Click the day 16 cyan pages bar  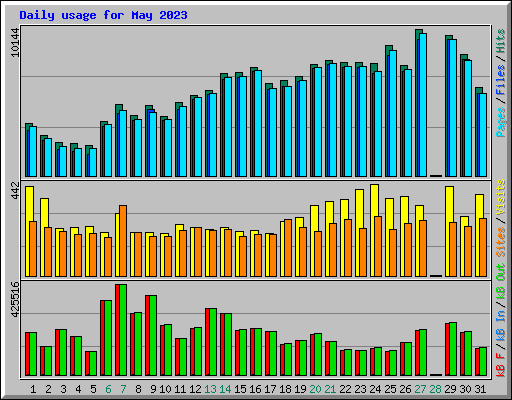(x=258, y=123)
